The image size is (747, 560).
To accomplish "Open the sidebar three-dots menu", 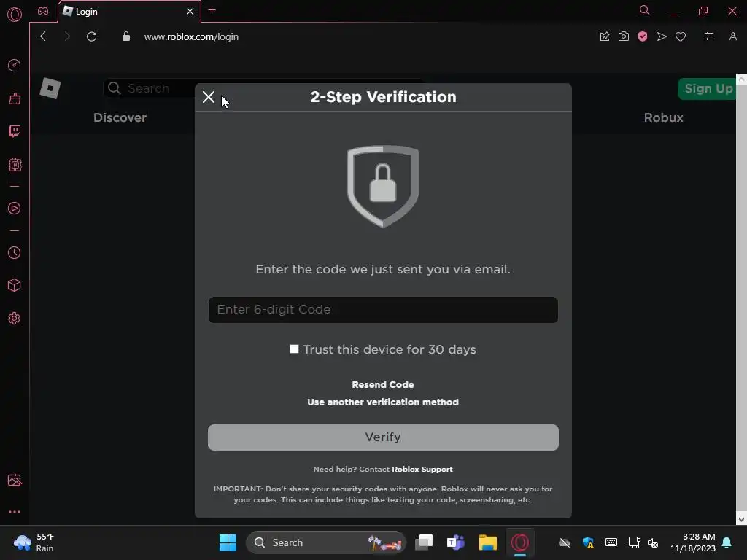I will (x=15, y=512).
